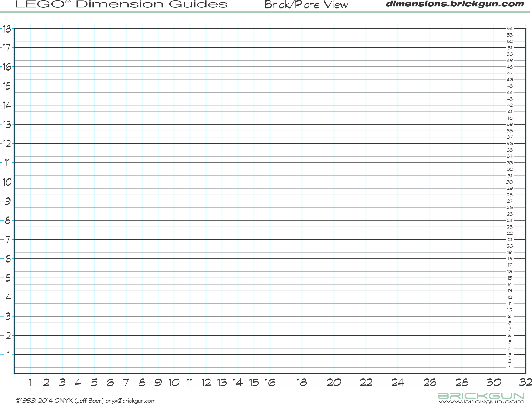Click the large left-axis brick label 8
Viewport: 532px width, 404px height.
[8, 221]
